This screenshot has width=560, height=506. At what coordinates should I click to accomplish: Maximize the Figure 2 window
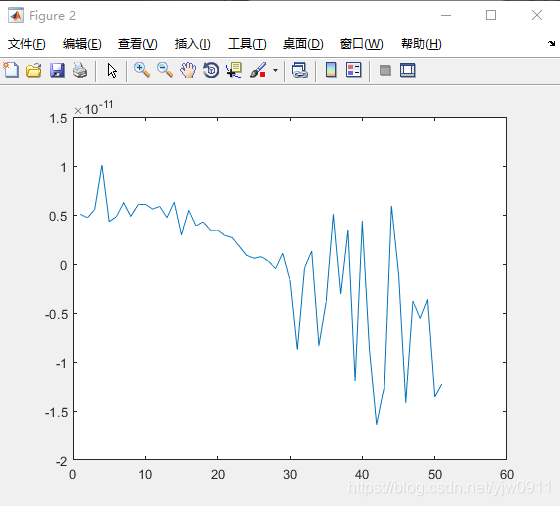(491, 15)
